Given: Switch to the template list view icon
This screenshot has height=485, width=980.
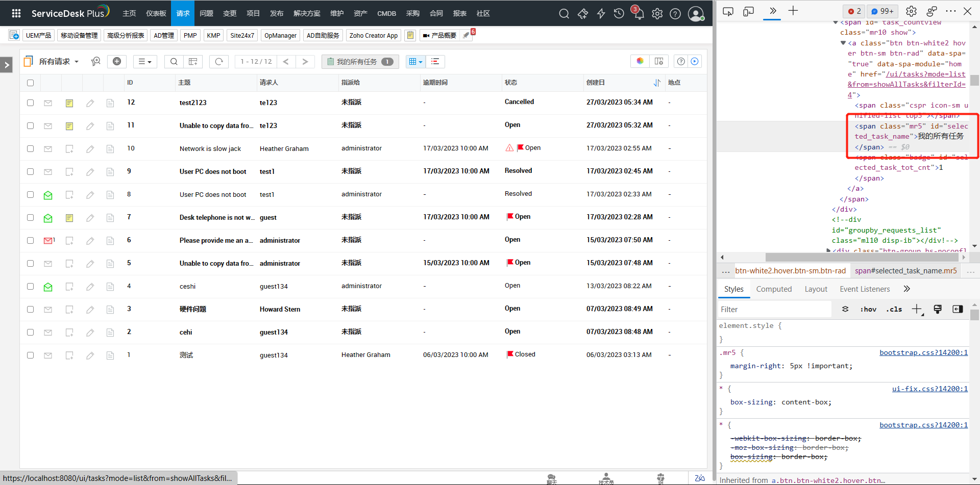Looking at the screenshot, I should point(435,62).
